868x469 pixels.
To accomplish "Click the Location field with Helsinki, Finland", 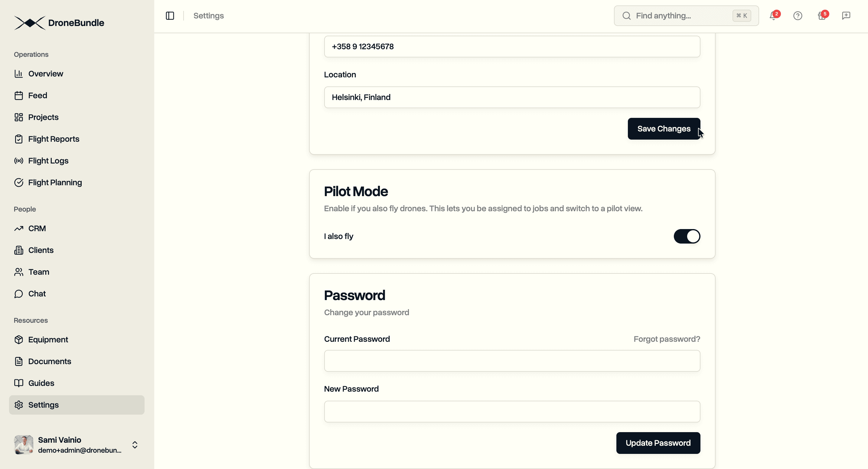I will (512, 97).
